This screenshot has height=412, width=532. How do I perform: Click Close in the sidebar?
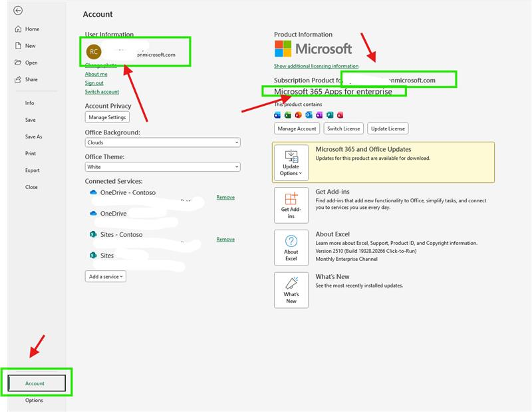(x=31, y=187)
